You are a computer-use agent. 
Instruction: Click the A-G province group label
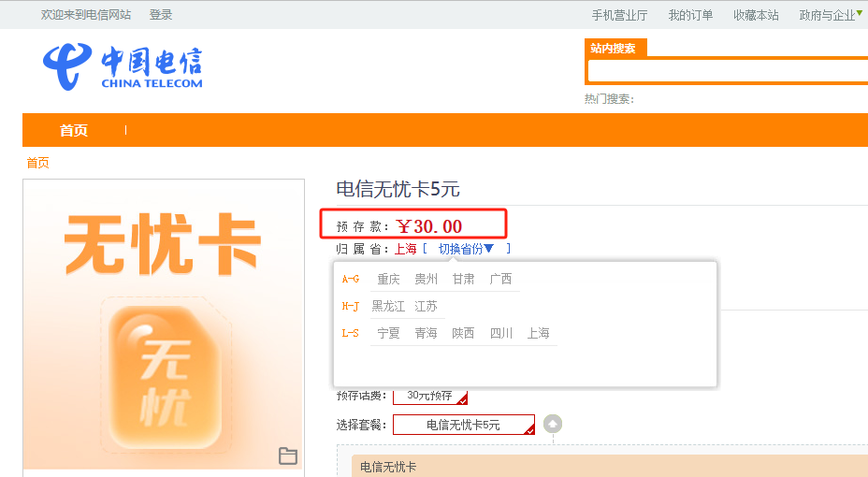351,279
